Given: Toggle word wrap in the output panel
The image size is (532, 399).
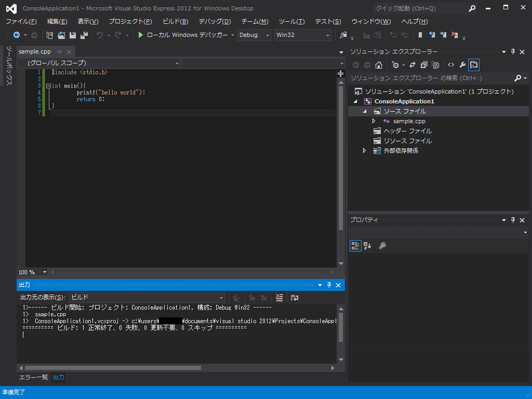Looking at the screenshot, I should (x=295, y=297).
